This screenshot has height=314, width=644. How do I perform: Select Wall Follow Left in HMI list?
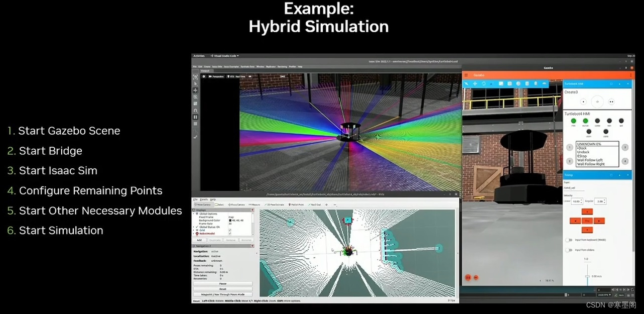coord(590,160)
